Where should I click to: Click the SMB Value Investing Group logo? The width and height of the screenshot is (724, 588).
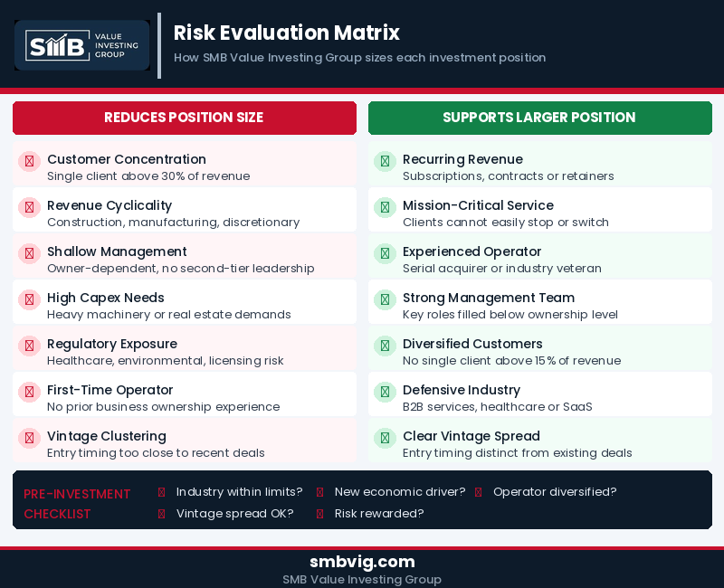[82, 45]
